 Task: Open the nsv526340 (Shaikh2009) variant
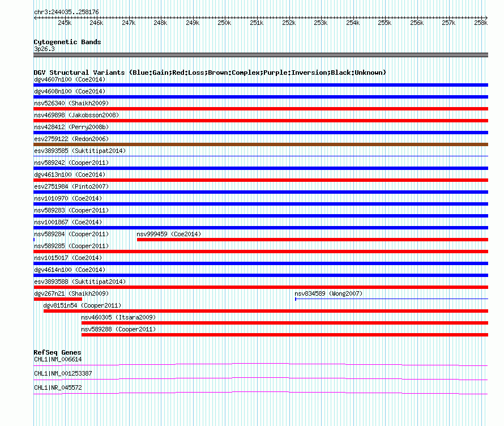71,103
